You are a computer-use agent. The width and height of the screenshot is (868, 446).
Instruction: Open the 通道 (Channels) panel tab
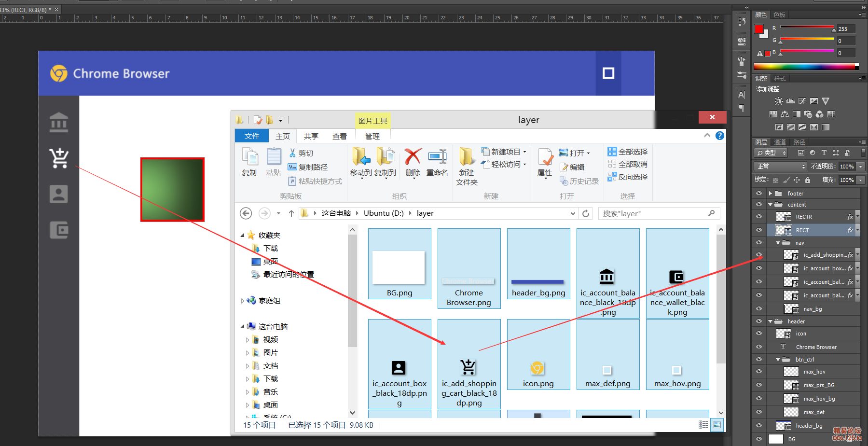(780, 142)
